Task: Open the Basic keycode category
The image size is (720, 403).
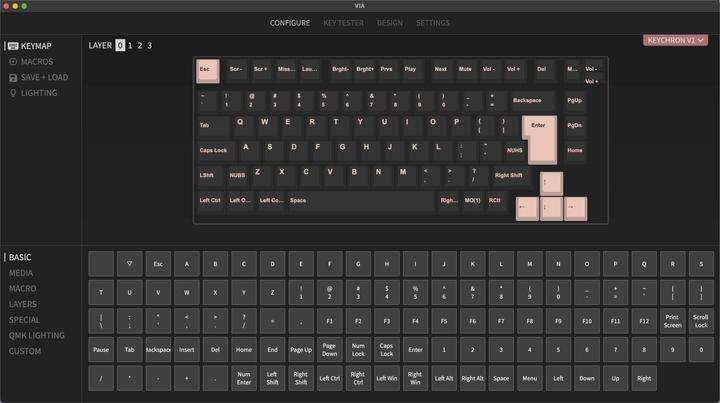Action: coord(20,257)
